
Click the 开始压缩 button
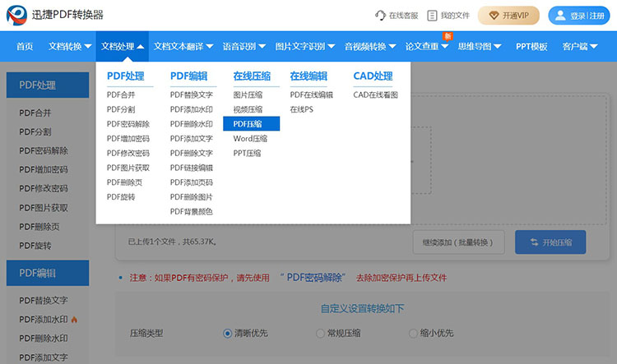pyautogui.click(x=550, y=242)
